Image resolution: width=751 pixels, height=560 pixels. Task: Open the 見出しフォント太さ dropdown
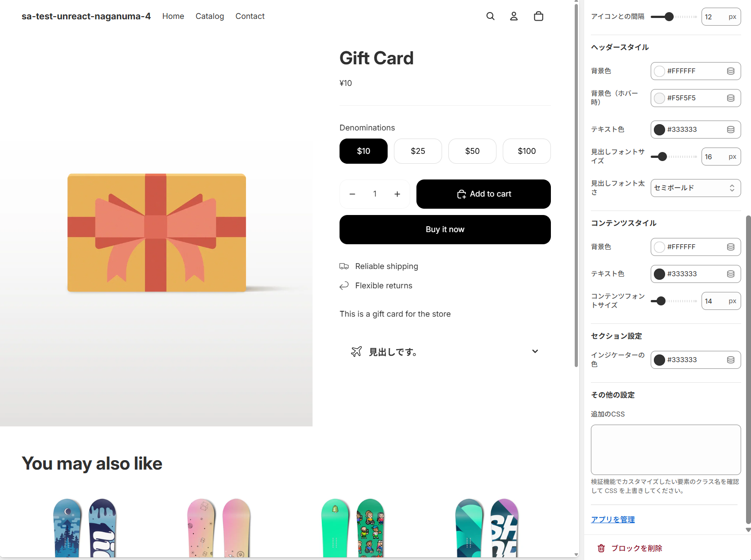pyautogui.click(x=695, y=188)
